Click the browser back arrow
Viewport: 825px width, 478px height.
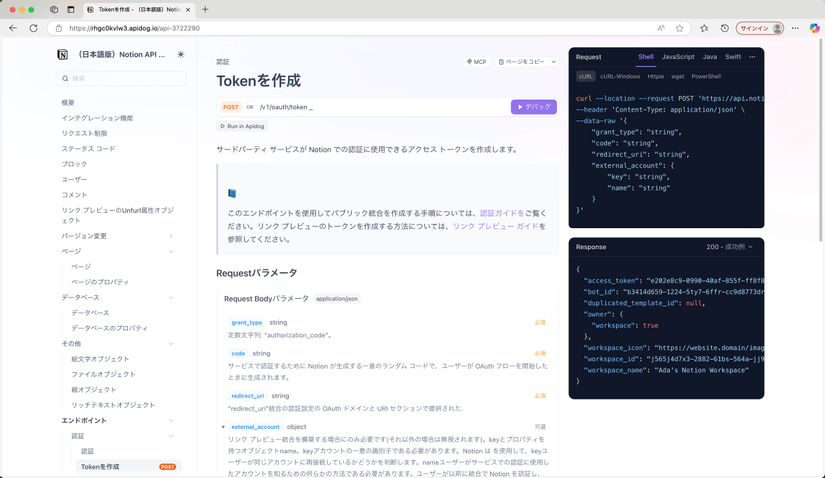(13, 28)
